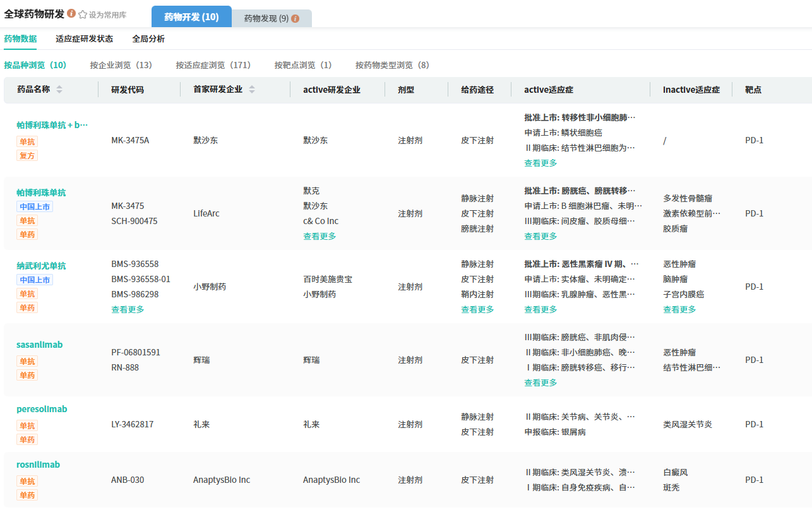Expand 查看更多 for sasanlimab active indications
The height and width of the screenshot is (510, 812).
tap(540, 382)
